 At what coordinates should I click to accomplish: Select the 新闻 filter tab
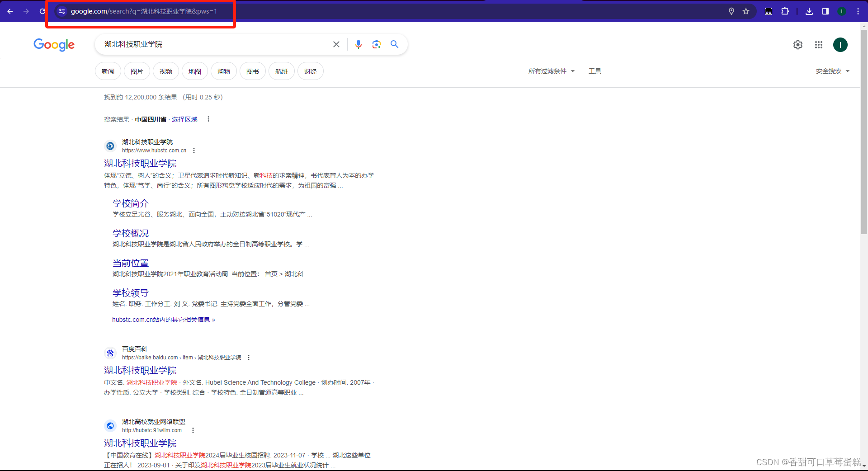point(108,71)
